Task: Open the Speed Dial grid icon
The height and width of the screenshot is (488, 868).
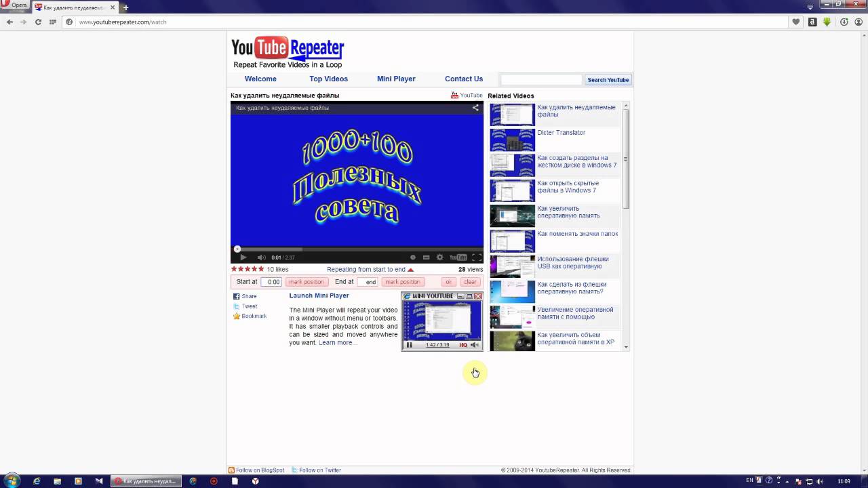Action: (52, 22)
